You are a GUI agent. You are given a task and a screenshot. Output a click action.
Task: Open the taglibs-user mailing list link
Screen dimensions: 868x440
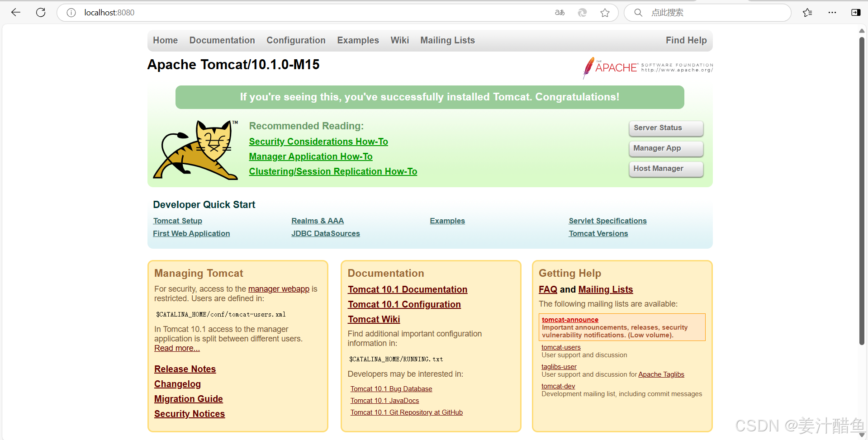pos(559,367)
